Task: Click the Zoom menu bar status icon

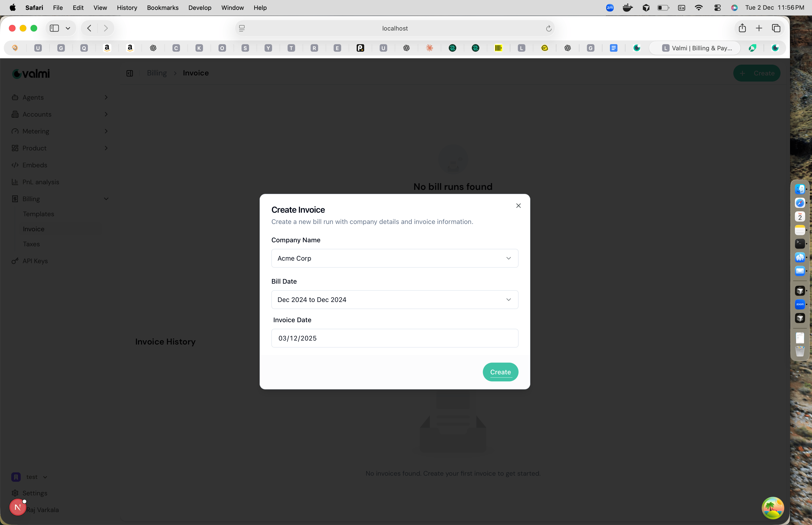Action: point(610,8)
